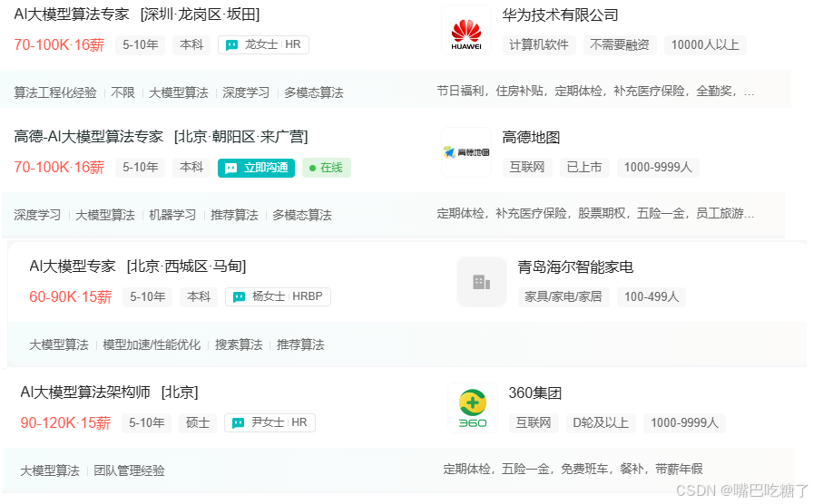Click 搜索算法 skill keyword
The width and height of the screenshot is (813, 504).
pyautogui.click(x=239, y=345)
